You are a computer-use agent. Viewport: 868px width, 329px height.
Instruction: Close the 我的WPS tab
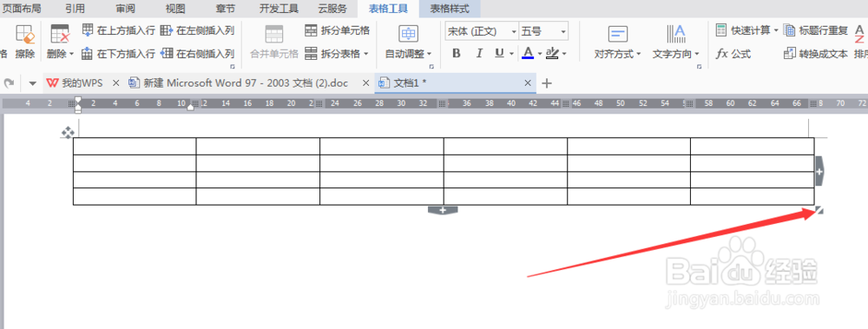[x=115, y=83]
